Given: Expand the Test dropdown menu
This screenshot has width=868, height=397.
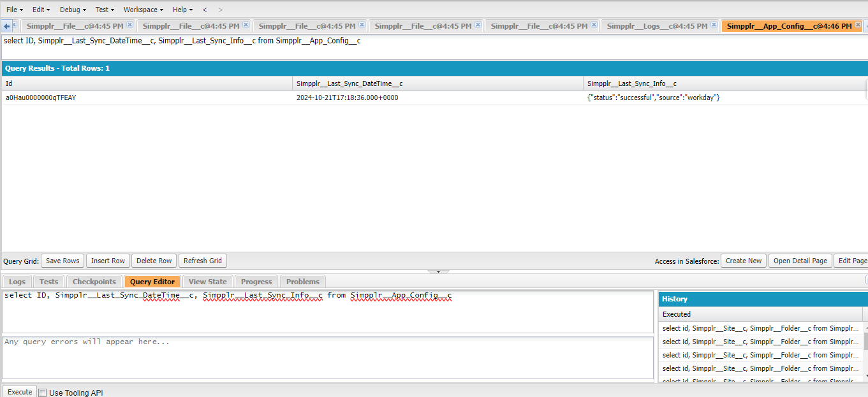Looking at the screenshot, I should (x=105, y=10).
